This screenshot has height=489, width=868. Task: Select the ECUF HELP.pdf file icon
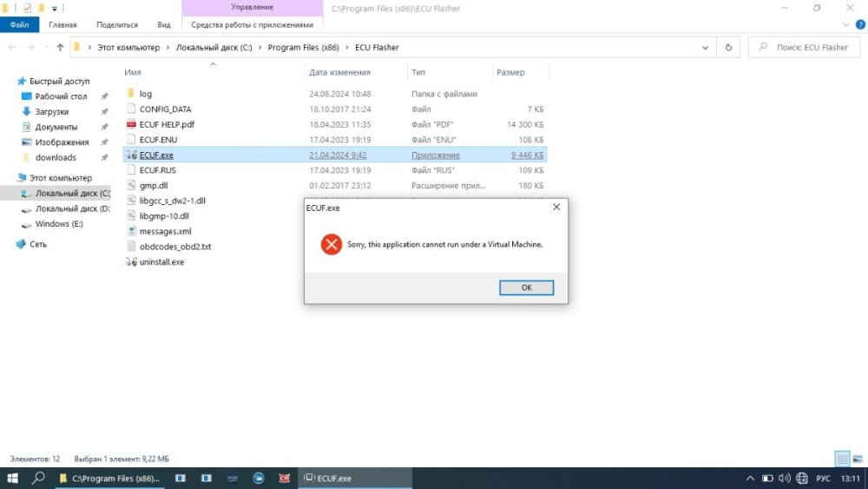pos(131,124)
